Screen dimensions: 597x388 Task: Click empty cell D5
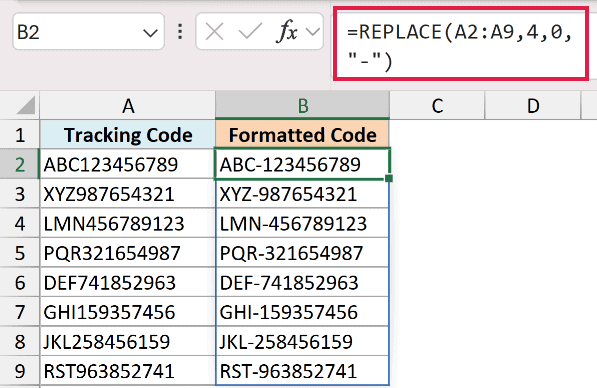pos(533,253)
